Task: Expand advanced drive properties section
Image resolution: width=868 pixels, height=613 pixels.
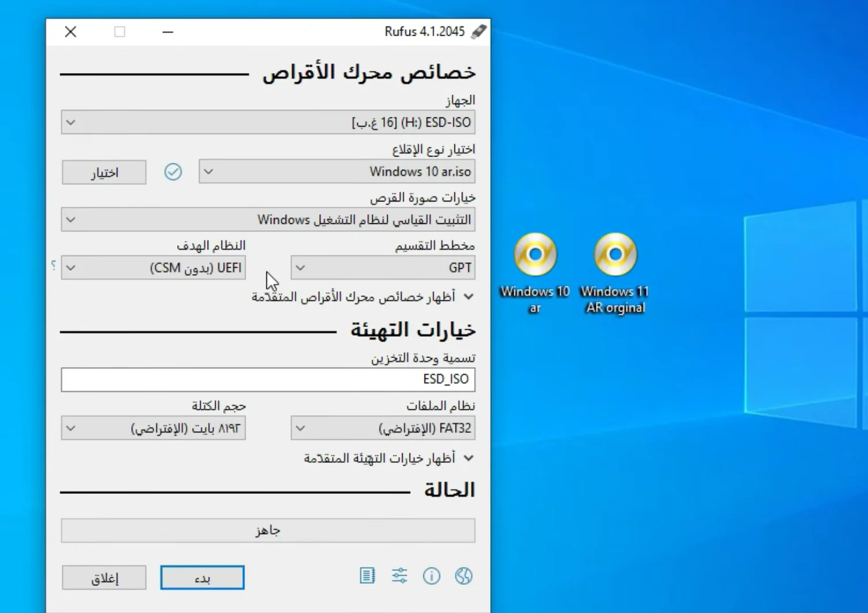Action: click(x=363, y=297)
